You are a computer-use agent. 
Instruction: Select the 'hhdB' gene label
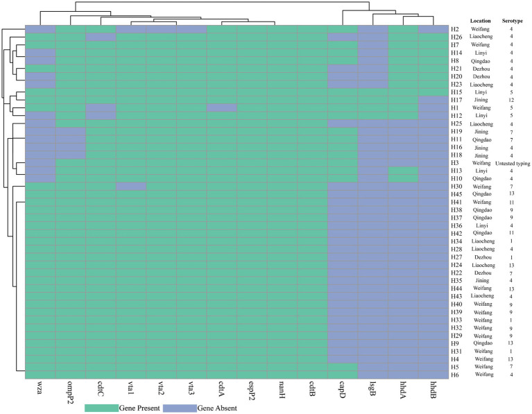pos(433,390)
